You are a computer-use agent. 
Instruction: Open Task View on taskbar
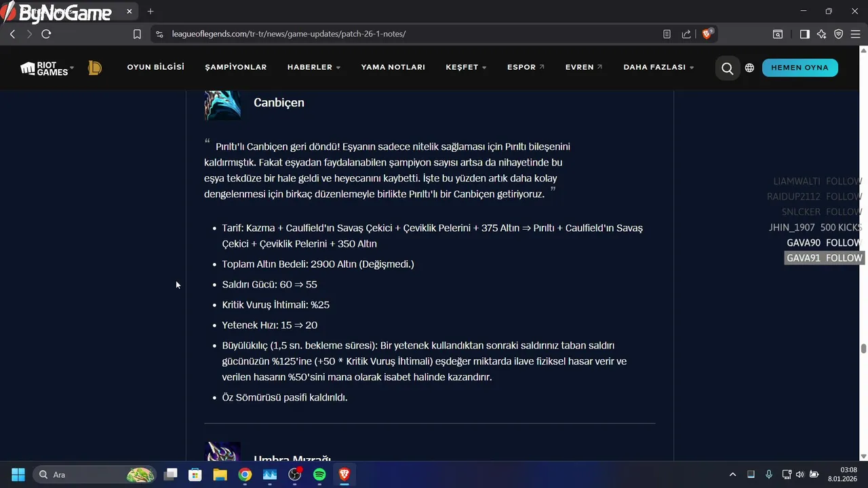pyautogui.click(x=170, y=474)
